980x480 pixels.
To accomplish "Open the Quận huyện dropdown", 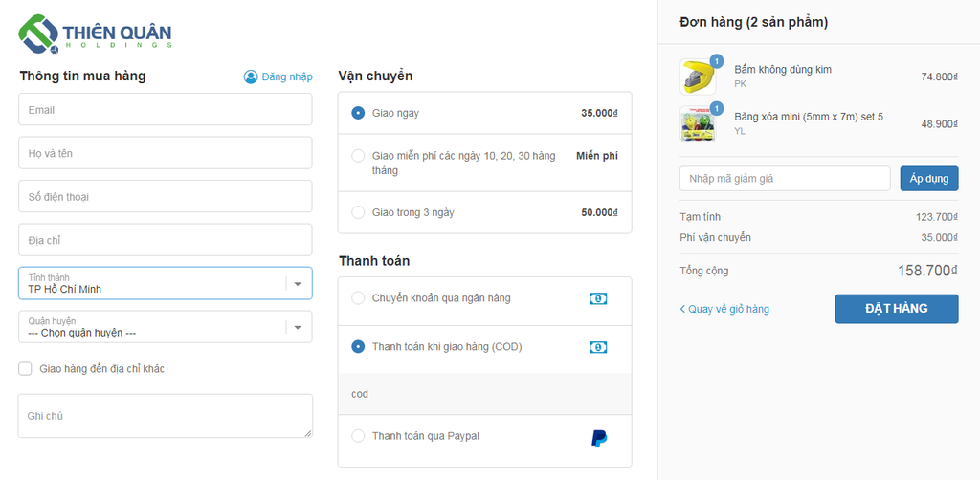I will 165,326.
